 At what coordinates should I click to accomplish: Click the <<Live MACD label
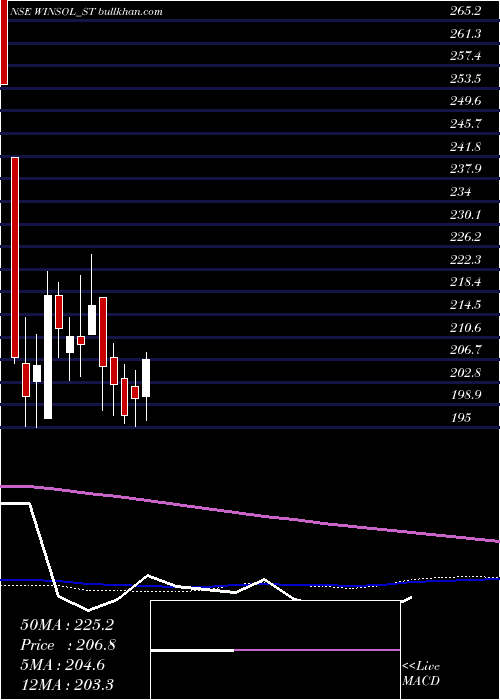click(421, 674)
